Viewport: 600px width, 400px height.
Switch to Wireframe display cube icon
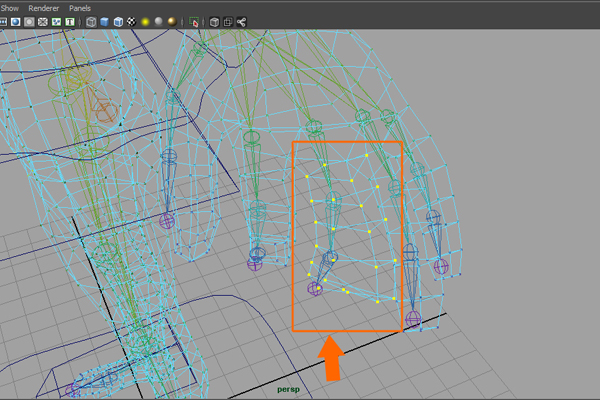91,22
